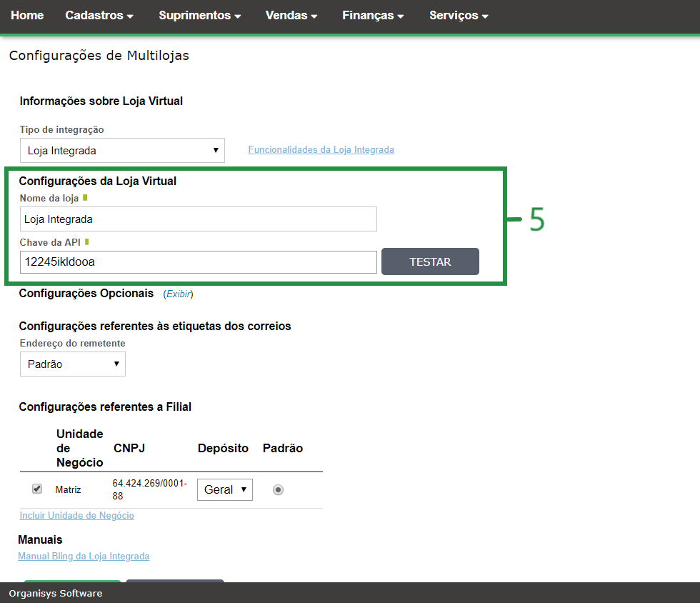Viewport: 700px width, 603px height.
Task: Expand the Cadastros menu
Action: point(99,15)
